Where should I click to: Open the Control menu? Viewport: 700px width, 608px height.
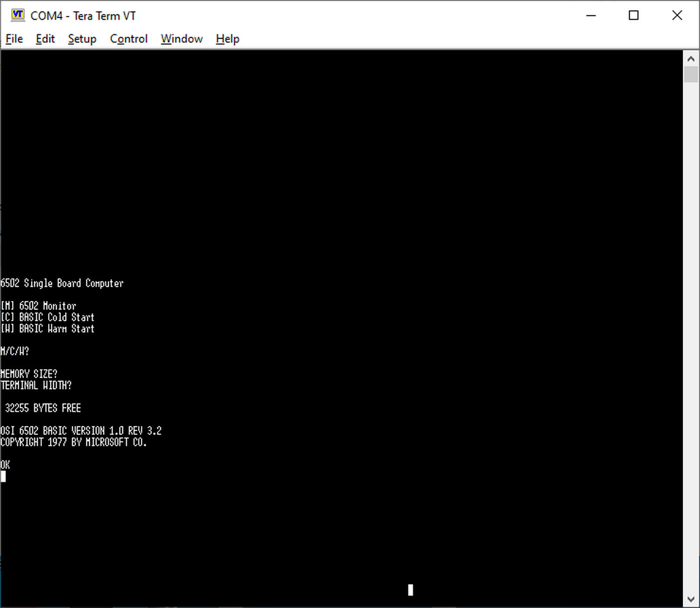(x=129, y=39)
